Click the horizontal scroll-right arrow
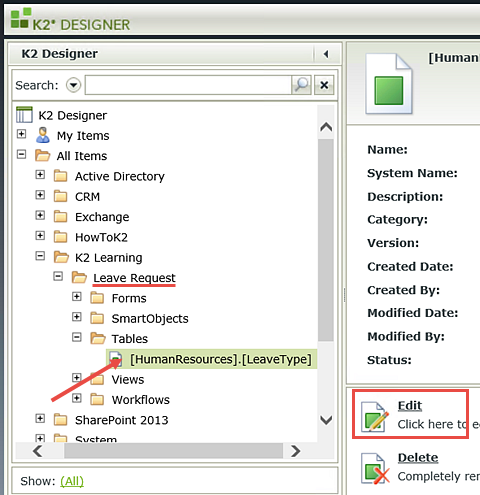Screen dimensions: 480x495 [x=295, y=451]
